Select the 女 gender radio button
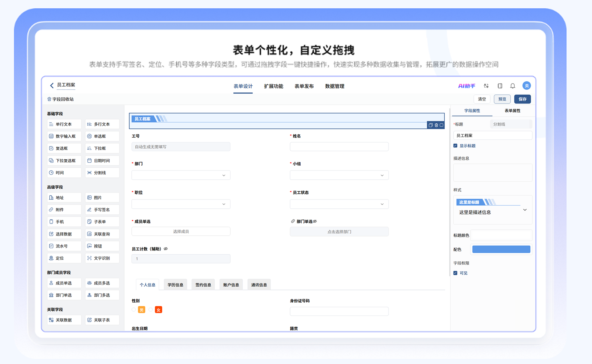 (150, 310)
